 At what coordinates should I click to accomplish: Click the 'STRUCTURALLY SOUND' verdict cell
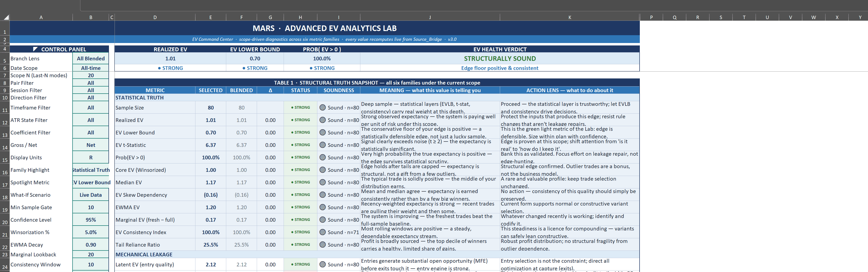(x=500, y=59)
